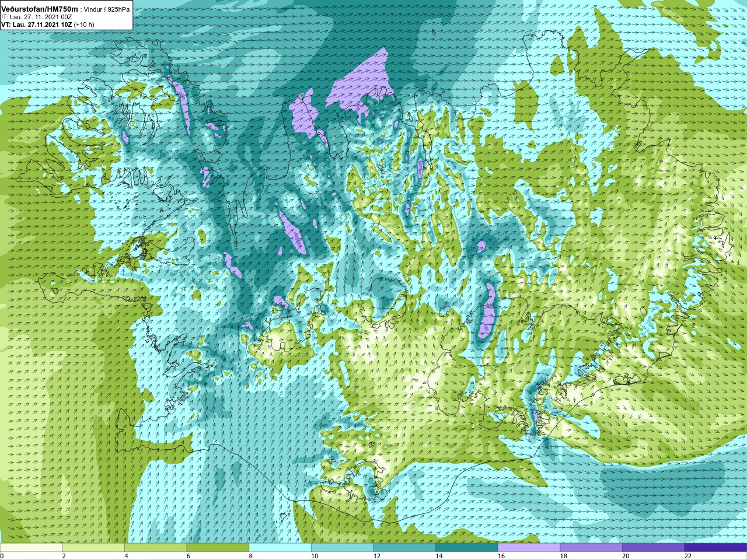
Task: Click the VT: Lau. 27.11.2021 10Z line
Action: pyautogui.click(x=36, y=24)
